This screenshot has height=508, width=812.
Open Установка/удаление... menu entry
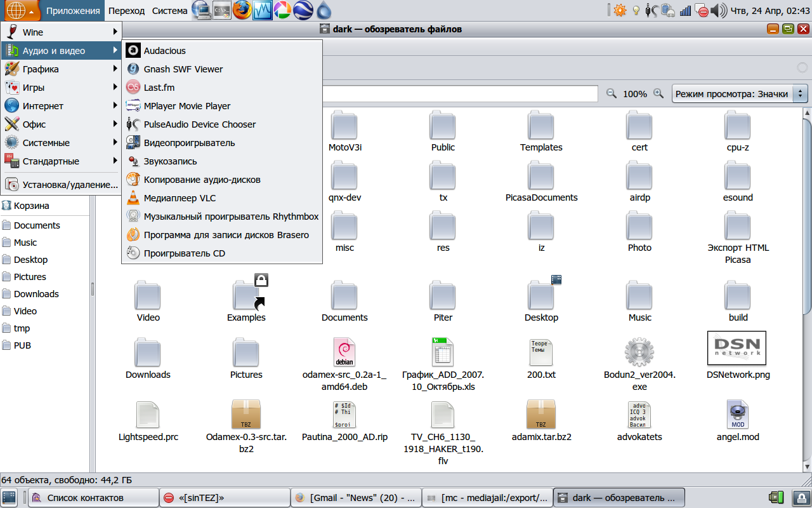(61, 185)
